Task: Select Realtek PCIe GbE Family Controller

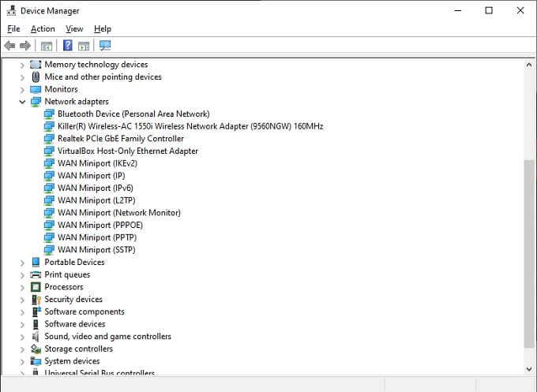Action: click(x=121, y=139)
